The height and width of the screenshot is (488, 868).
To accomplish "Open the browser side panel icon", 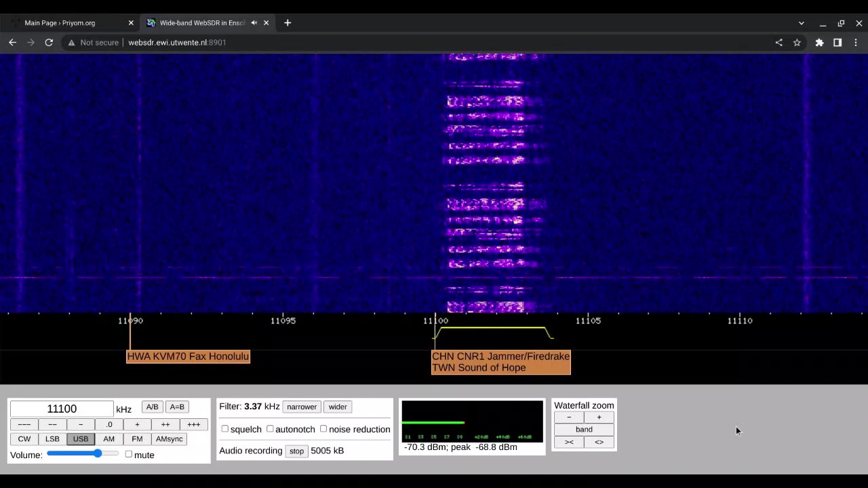I will pyautogui.click(x=837, y=42).
